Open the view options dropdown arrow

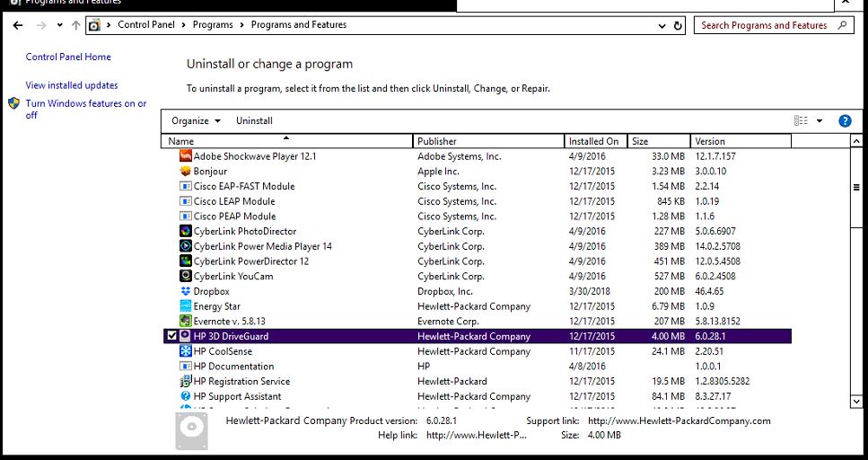click(x=820, y=121)
